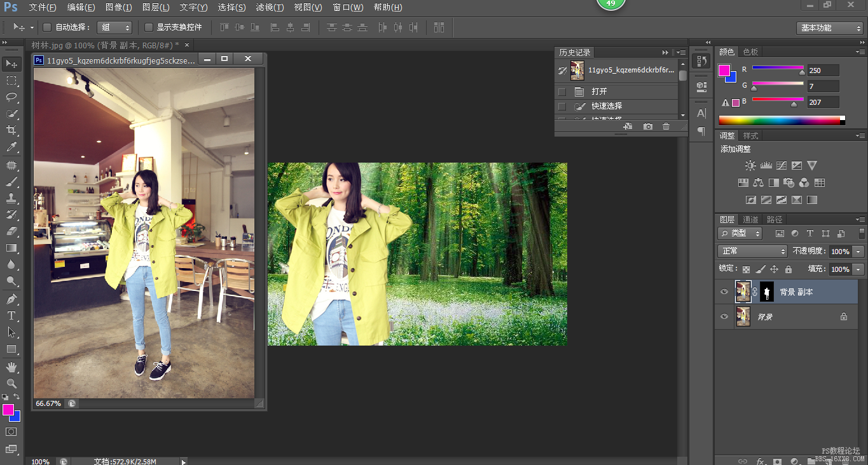The height and width of the screenshot is (465, 868).
Task: Select the Eyedropper tool
Action: tap(11, 147)
